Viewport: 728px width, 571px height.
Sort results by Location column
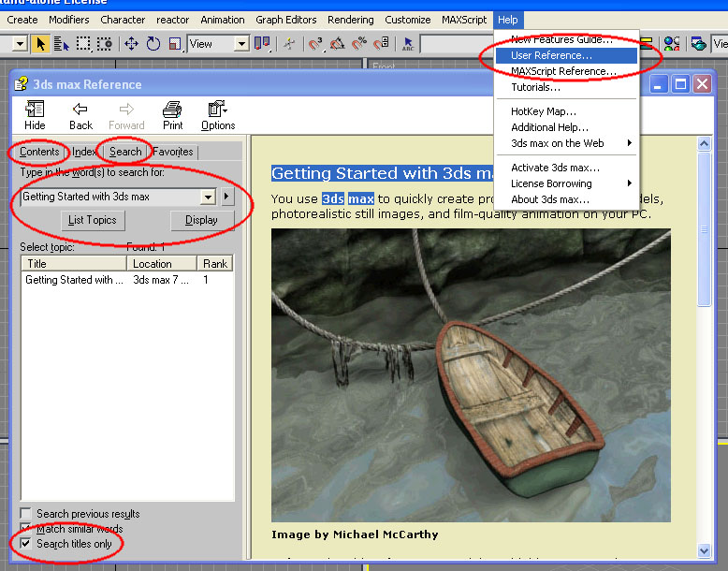(x=162, y=263)
